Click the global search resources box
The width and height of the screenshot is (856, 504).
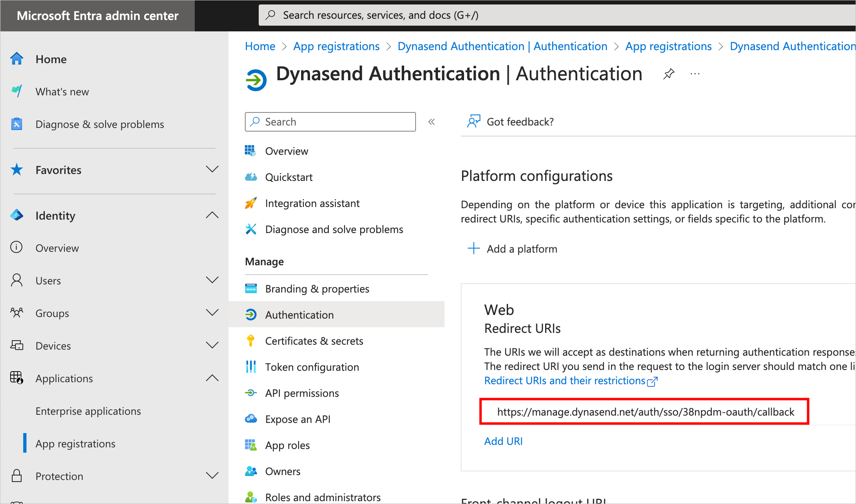[557, 15]
